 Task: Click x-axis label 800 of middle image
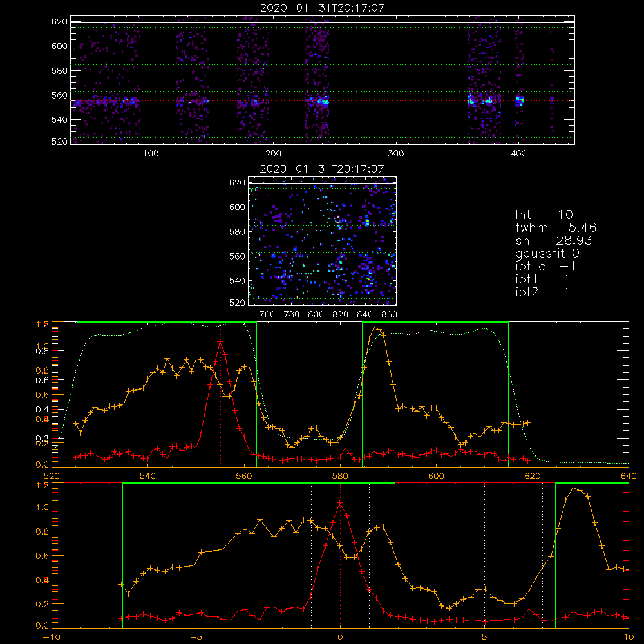316,315
